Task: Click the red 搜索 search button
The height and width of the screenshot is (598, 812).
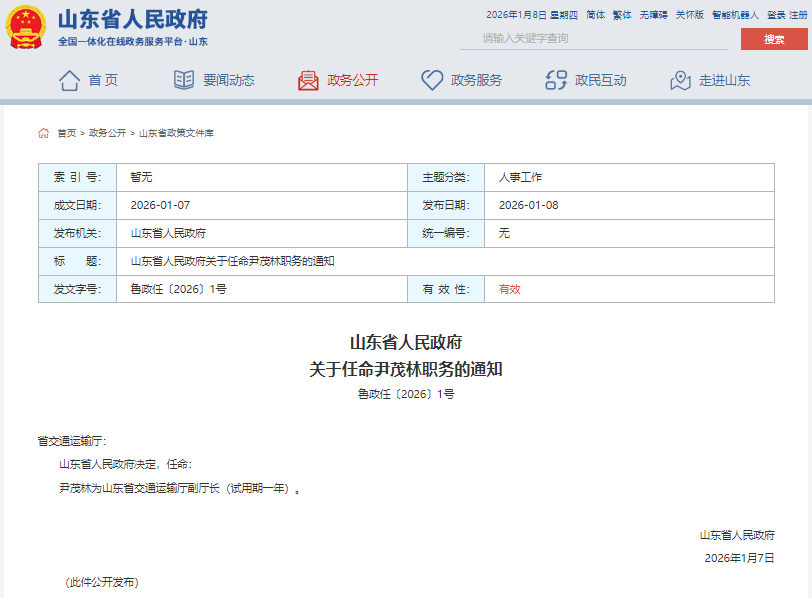Action: point(773,39)
